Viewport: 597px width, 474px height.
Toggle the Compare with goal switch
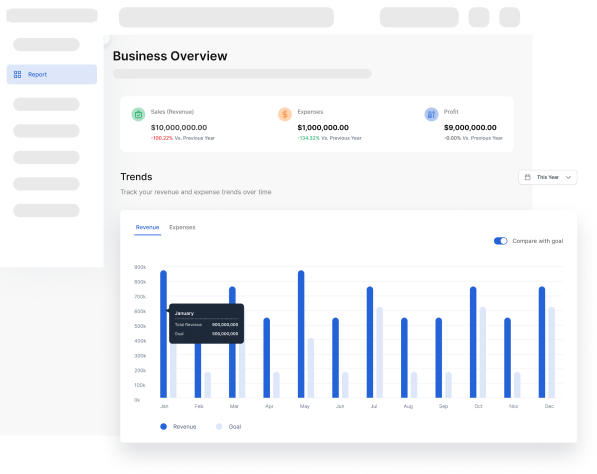coord(500,241)
